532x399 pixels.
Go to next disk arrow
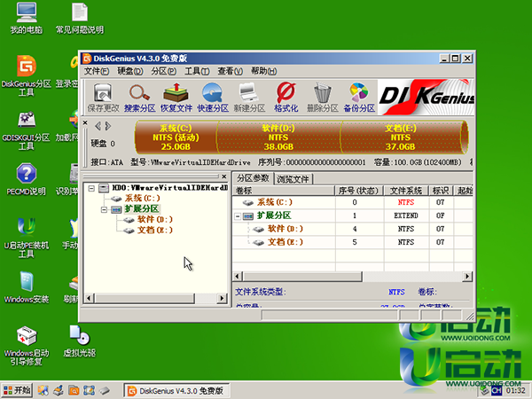108,126
